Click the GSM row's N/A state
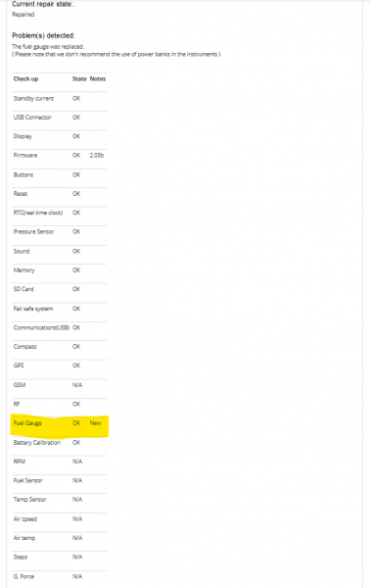The width and height of the screenshot is (370, 588). coord(77,385)
